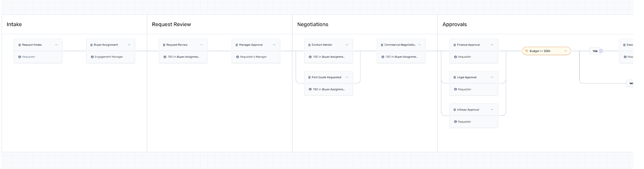The image size is (644, 169).
Task: Open the three-dot menu on Manager Approval
Action: [274, 45]
